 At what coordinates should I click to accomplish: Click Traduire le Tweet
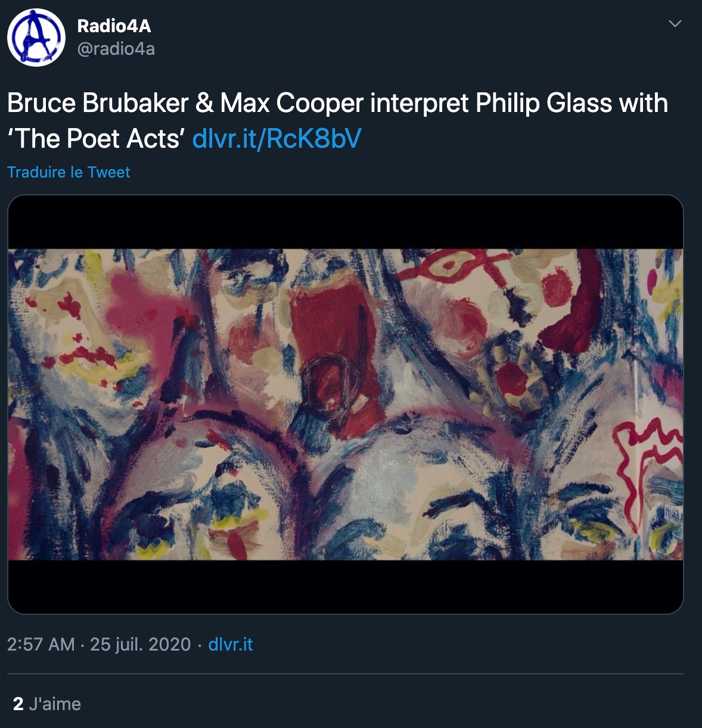pos(69,172)
